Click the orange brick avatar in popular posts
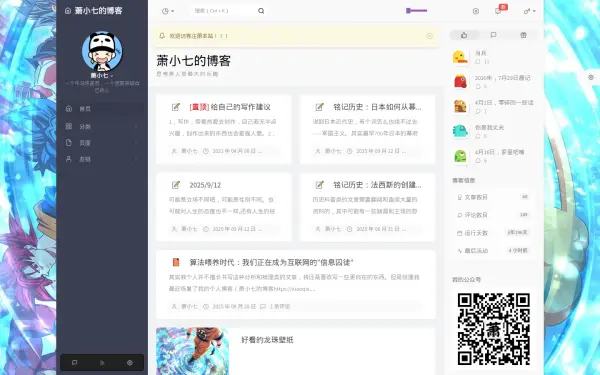This screenshot has width=600, height=375. point(460,106)
